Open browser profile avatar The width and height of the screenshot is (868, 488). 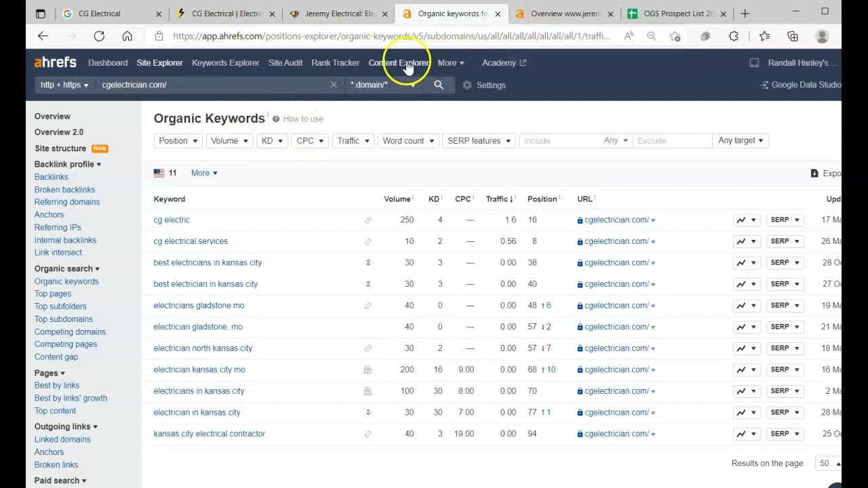tap(822, 36)
